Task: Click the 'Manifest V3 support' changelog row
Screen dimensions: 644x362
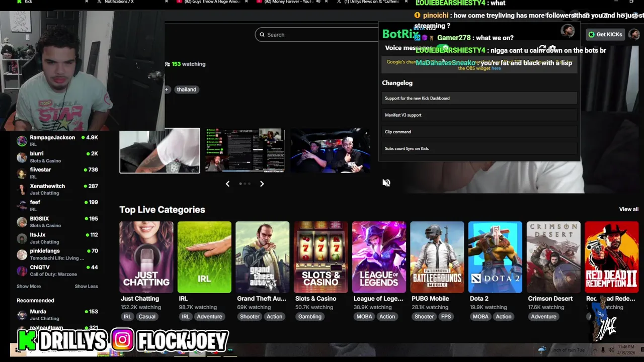Action: point(479,115)
